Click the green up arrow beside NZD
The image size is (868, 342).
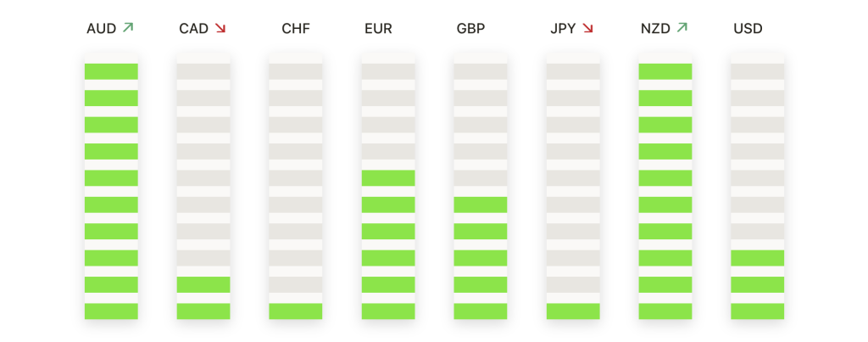tap(682, 27)
